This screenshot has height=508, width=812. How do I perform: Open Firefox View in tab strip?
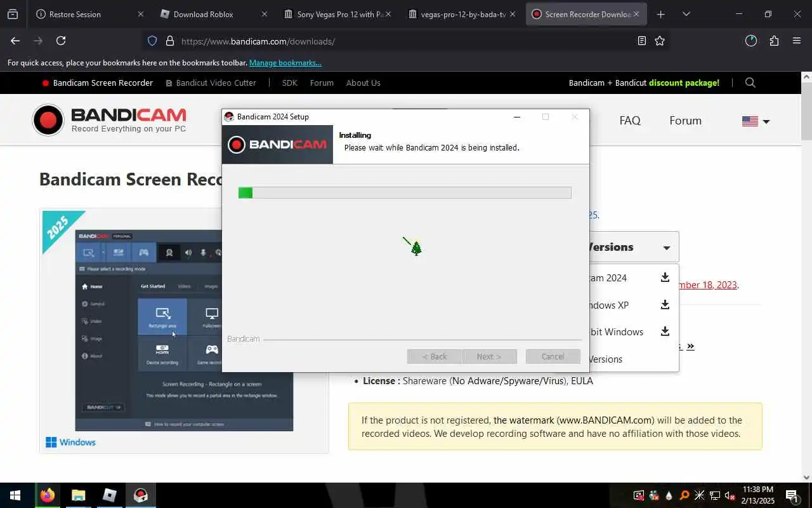point(13,14)
